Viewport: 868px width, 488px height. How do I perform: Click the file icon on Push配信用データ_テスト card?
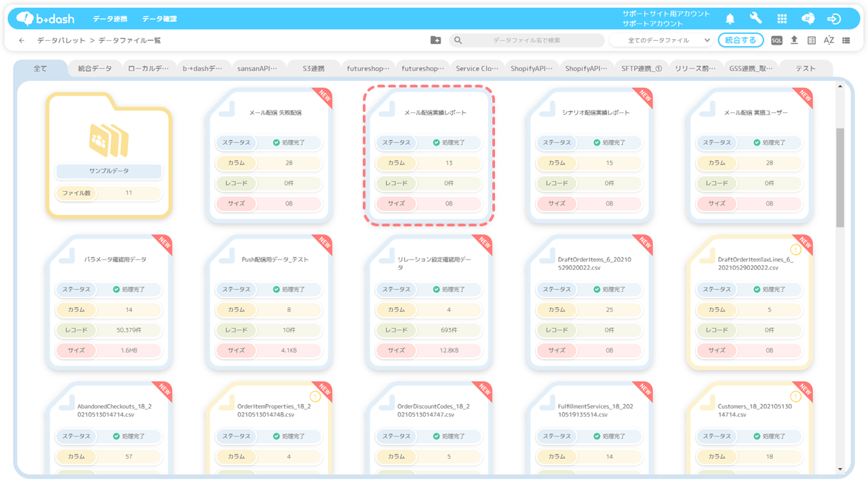coord(226,255)
